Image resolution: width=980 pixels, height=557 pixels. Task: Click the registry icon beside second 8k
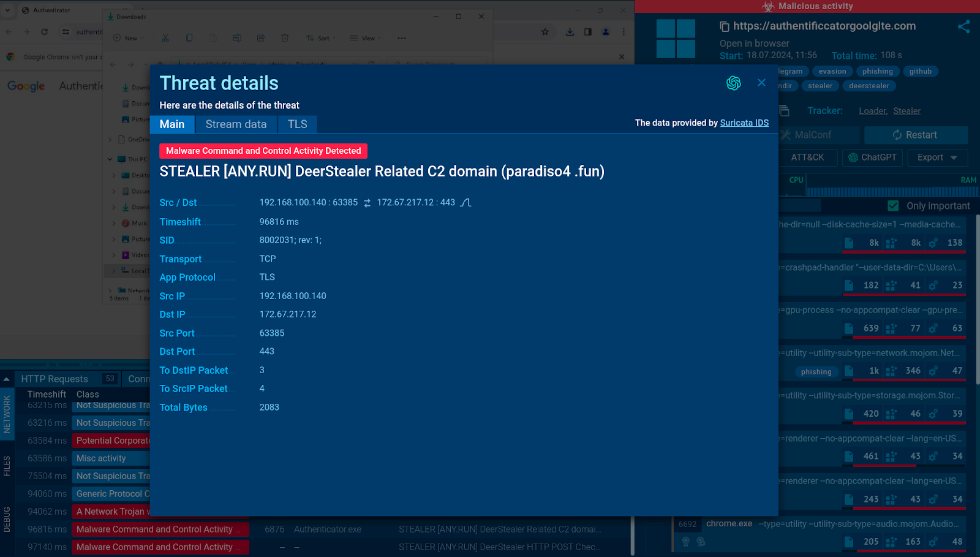pyautogui.click(x=891, y=243)
